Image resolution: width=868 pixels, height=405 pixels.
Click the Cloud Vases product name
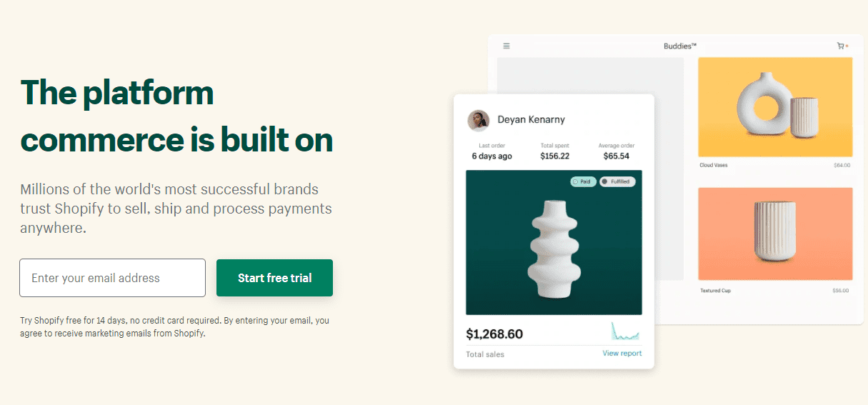714,165
